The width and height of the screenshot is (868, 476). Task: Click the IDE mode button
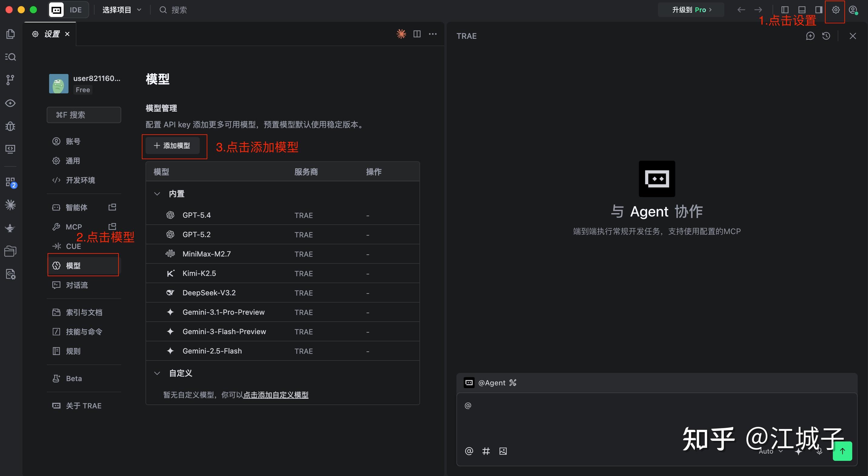[69, 10]
